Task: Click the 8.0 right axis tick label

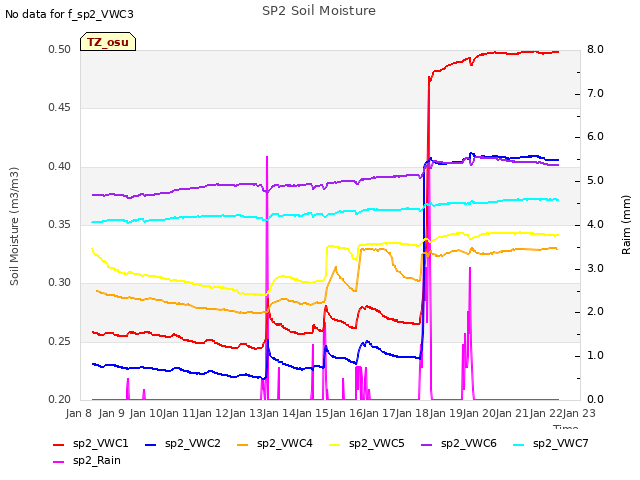Action: (595, 49)
